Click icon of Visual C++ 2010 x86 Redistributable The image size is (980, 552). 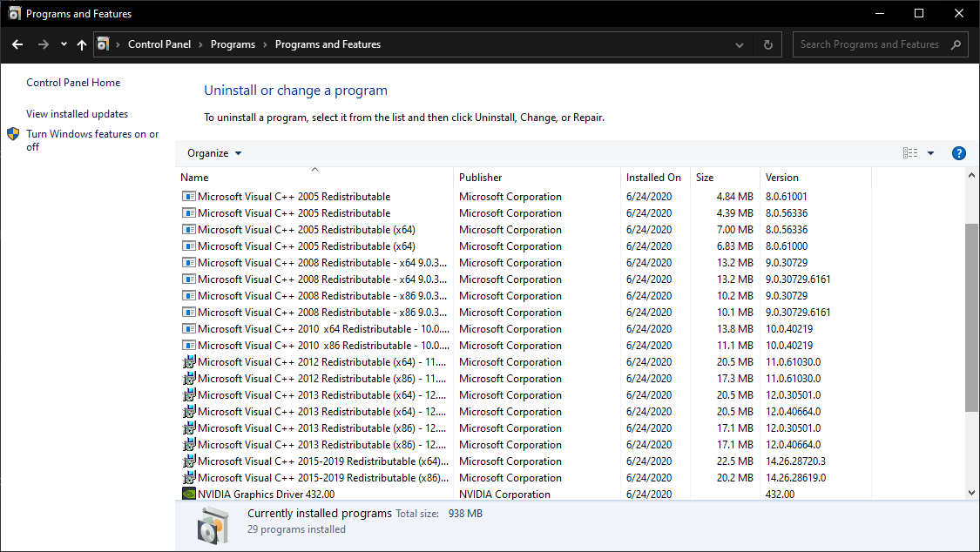(x=188, y=346)
